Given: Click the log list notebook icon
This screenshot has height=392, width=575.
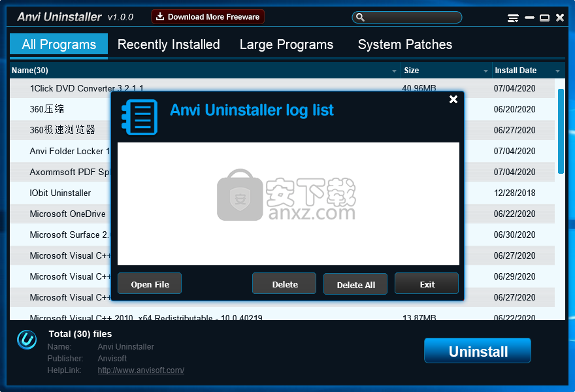Looking at the screenshot, I should tap(139, 118).
